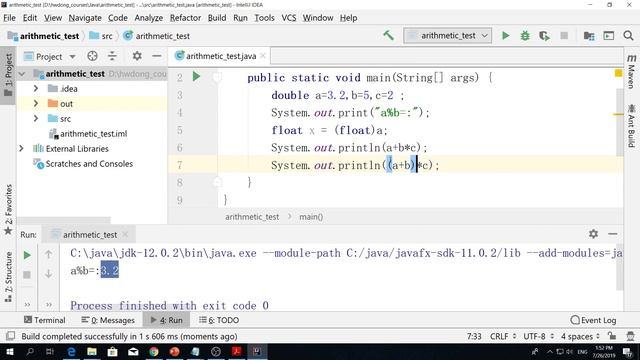
Task: Hide the Run tool window
Action: (612, 234)
